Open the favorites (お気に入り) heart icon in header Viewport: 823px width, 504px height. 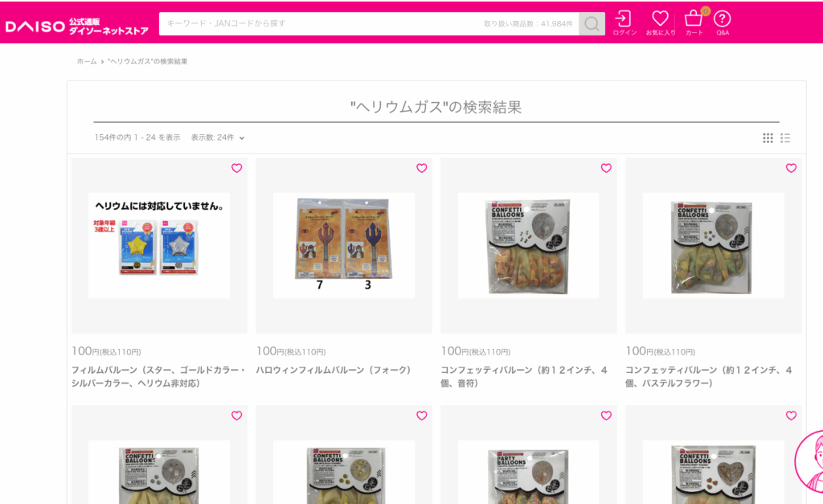click(661, 23)
